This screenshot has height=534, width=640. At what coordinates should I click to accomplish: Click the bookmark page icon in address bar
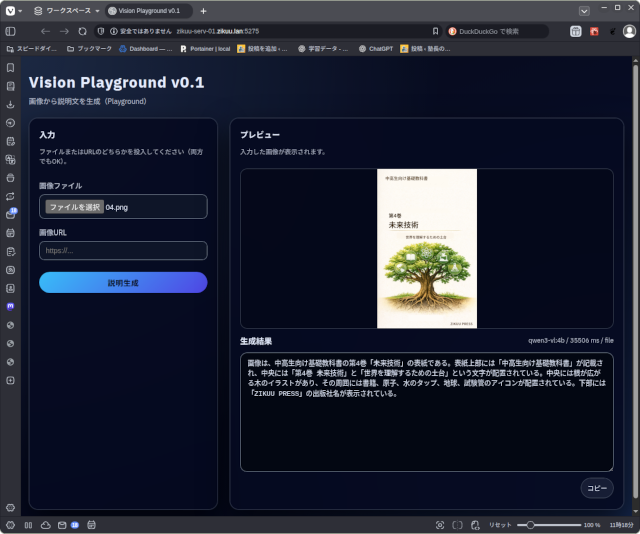pyautogui.click(x=435, y=31)
